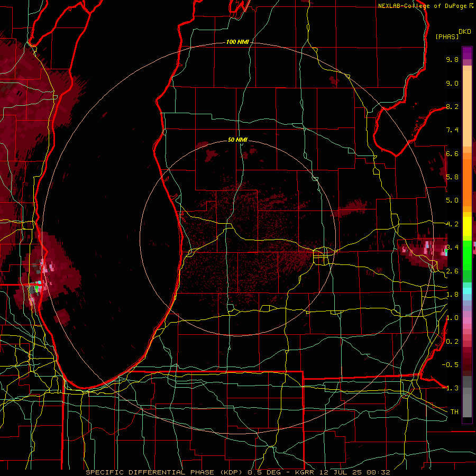Image resolution: width=476 pixels, height=476 pixels.
Task: Click the [PHAS] units label
Action: [x=447, y=36]
